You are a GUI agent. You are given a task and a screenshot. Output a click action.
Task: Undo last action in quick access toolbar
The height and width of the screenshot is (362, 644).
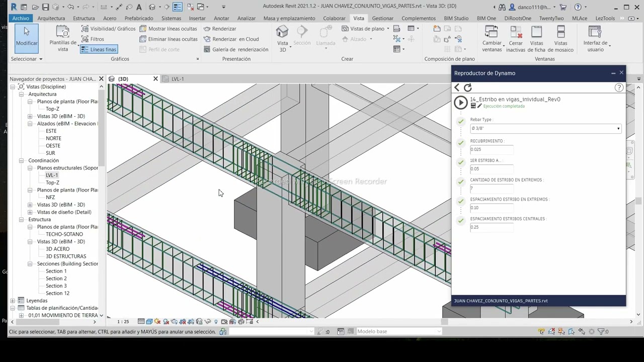tap(70, 7)
